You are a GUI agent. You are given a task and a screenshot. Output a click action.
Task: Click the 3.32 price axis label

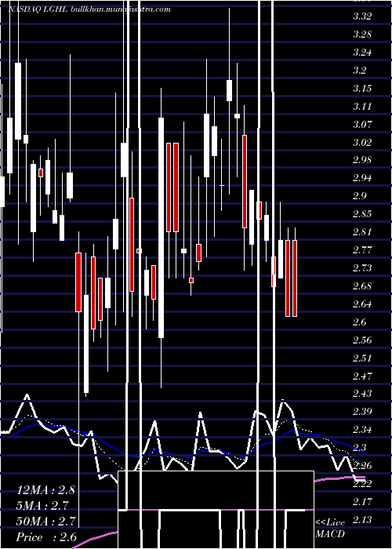pyautogui.click(x=362, y=16)
